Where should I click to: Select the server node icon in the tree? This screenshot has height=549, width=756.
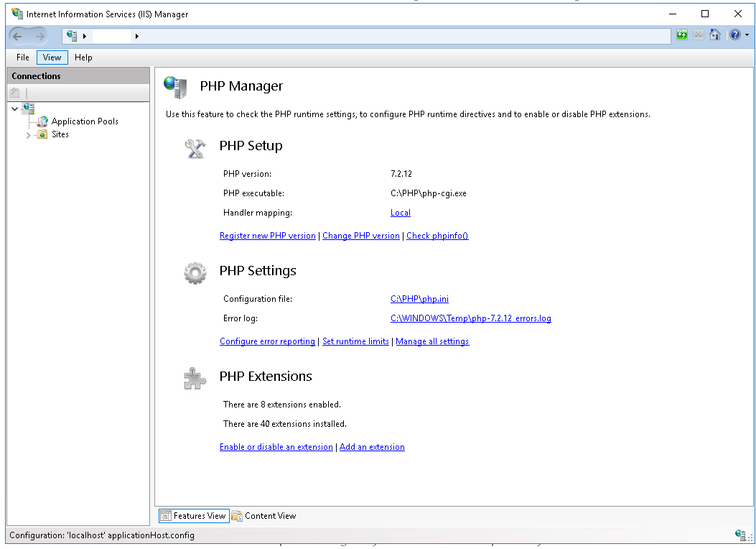pos(29,109)
